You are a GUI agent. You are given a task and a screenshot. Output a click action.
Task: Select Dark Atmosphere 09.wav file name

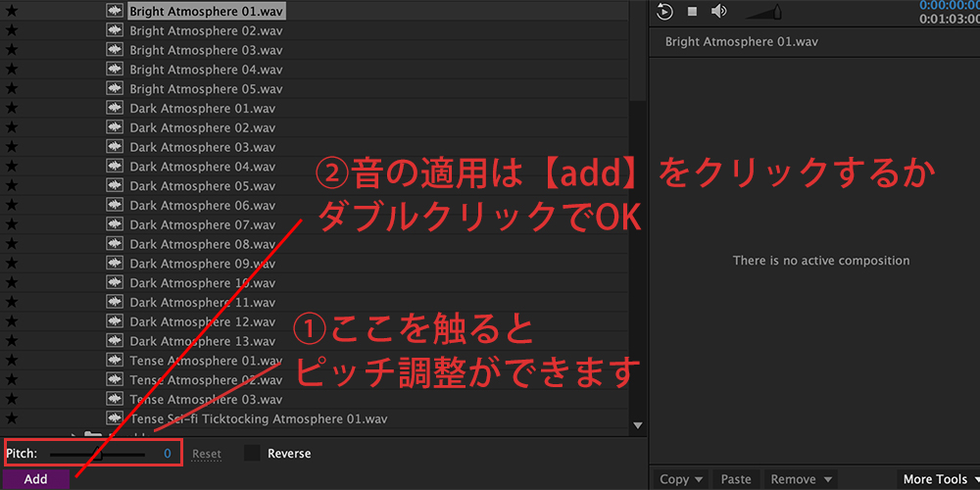click(203, 263)
